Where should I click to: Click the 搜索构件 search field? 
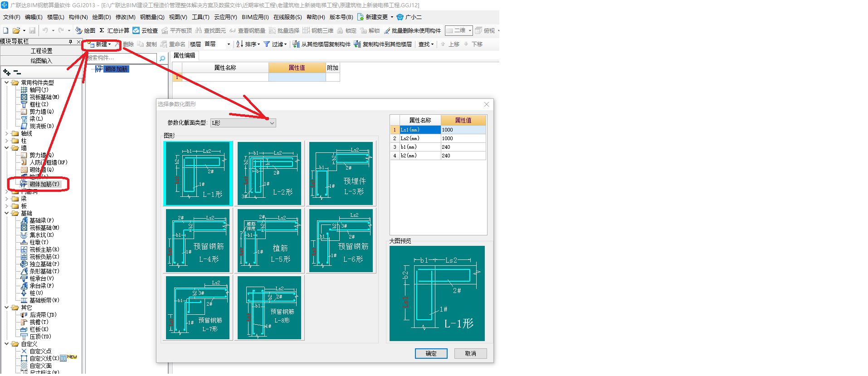[122, 58]
